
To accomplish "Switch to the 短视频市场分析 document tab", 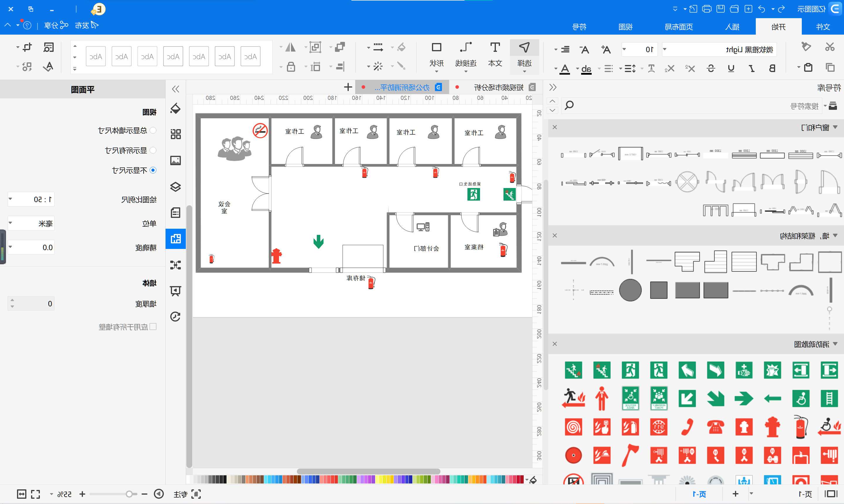I will (498, 88).
